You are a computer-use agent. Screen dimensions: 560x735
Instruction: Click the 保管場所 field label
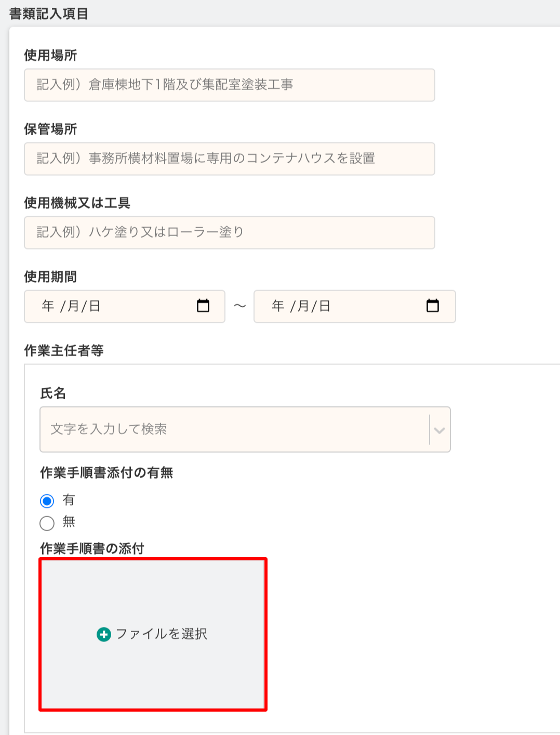coord(50,129)
